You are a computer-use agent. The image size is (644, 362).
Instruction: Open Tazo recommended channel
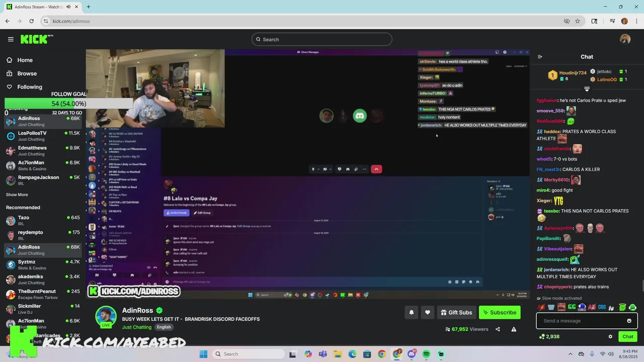(43, 220)
